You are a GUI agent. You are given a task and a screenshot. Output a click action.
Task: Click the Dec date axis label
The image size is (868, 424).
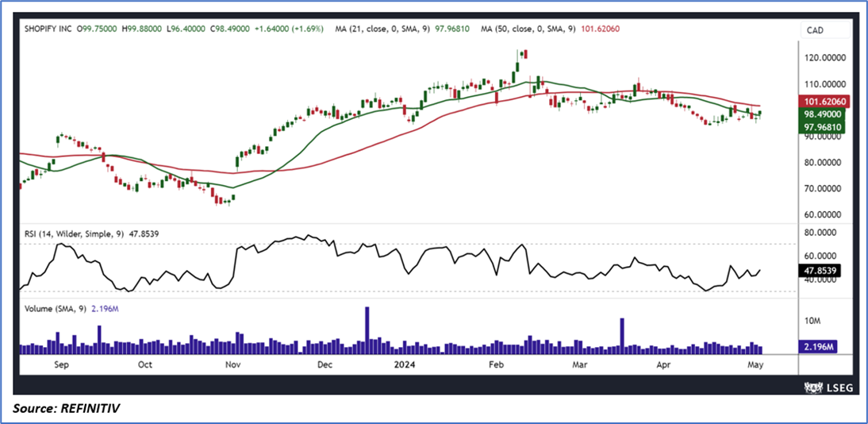click(324, 364)
